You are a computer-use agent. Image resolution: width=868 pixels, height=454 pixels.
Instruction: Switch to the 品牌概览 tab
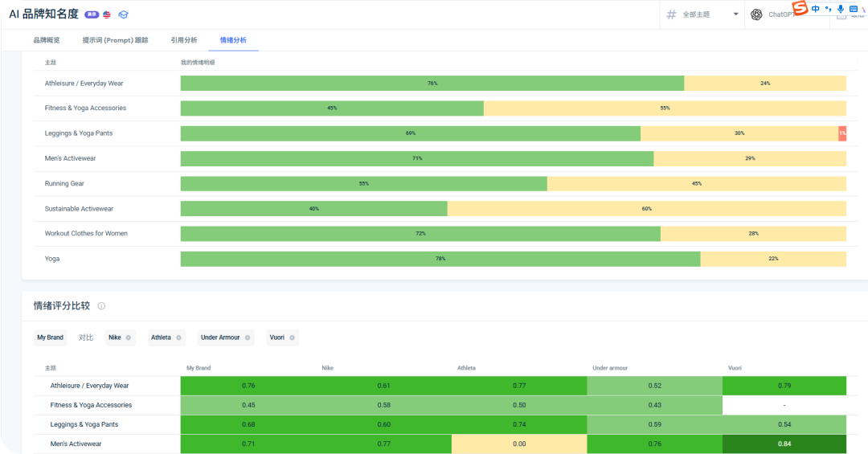(47, 40)
